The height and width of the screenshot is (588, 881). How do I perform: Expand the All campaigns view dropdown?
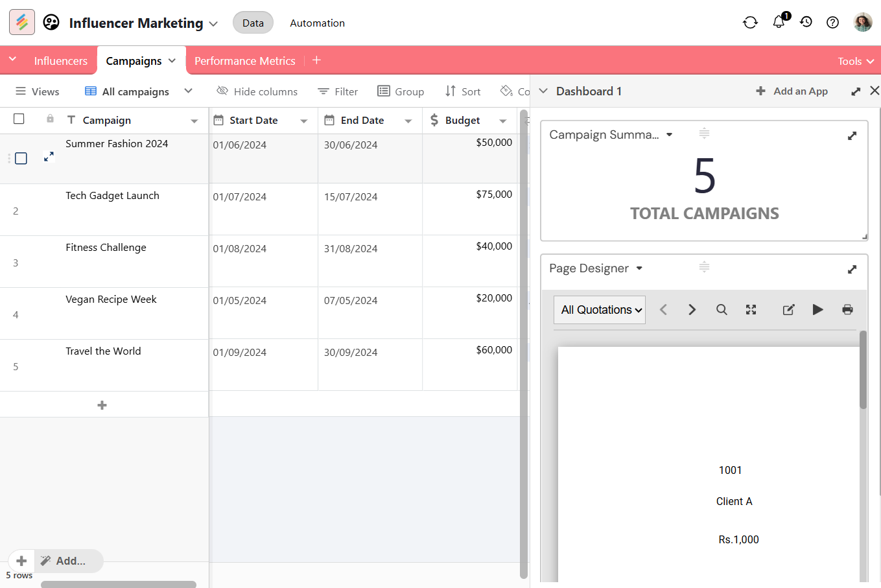click(x=188, y=91)
